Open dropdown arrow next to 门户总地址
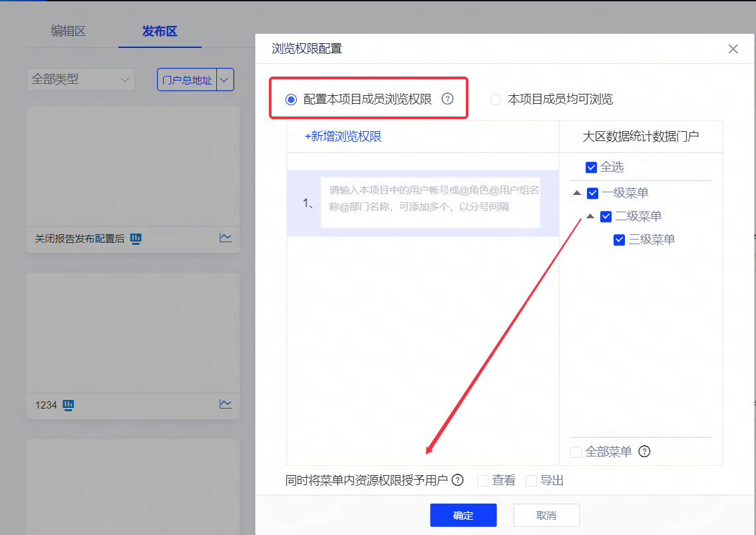The image size is (756, 535). (226, 80)
